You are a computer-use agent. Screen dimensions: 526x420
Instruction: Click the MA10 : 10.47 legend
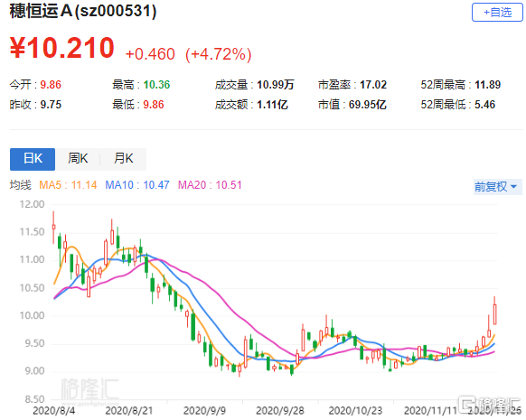point(137,185)
